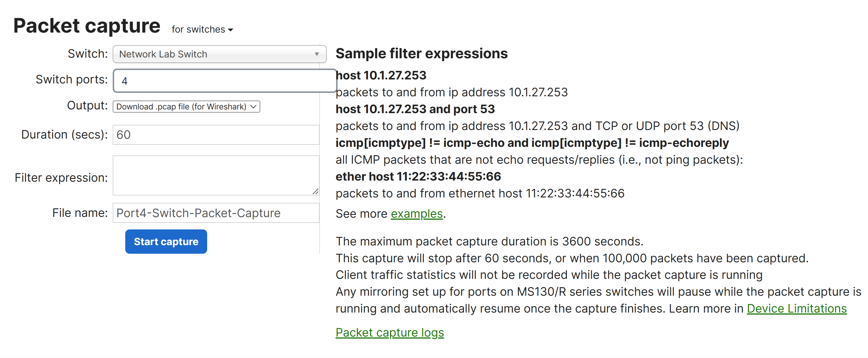Viewport: 868px width, 358px height.
Task: Click inside the Filter expression textarea
Action: click(x=216, y=175)
